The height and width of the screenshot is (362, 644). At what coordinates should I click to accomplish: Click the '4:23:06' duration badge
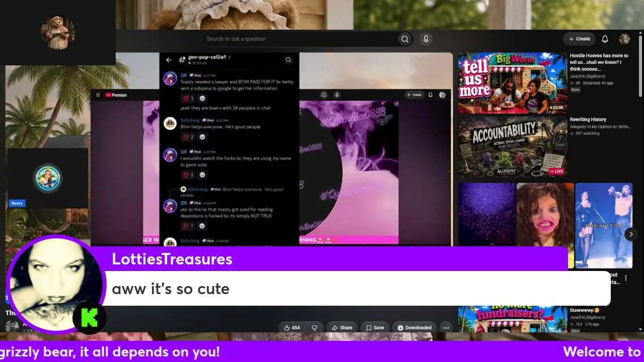pos(556,108)
